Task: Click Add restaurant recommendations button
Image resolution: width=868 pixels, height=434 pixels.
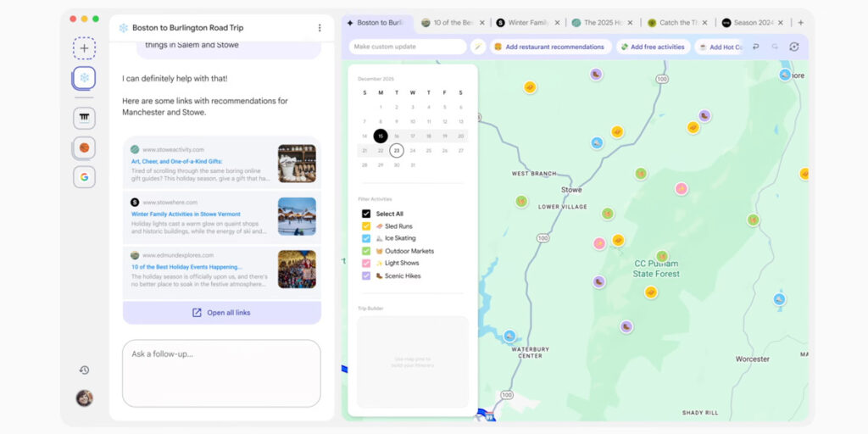Action: point(548,47)
